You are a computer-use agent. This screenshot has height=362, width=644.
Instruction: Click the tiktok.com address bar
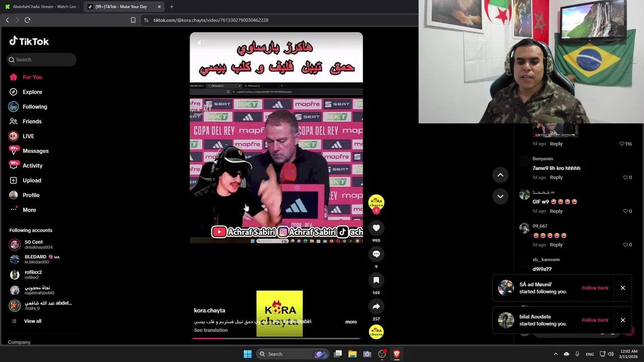[x=211, y=20]
